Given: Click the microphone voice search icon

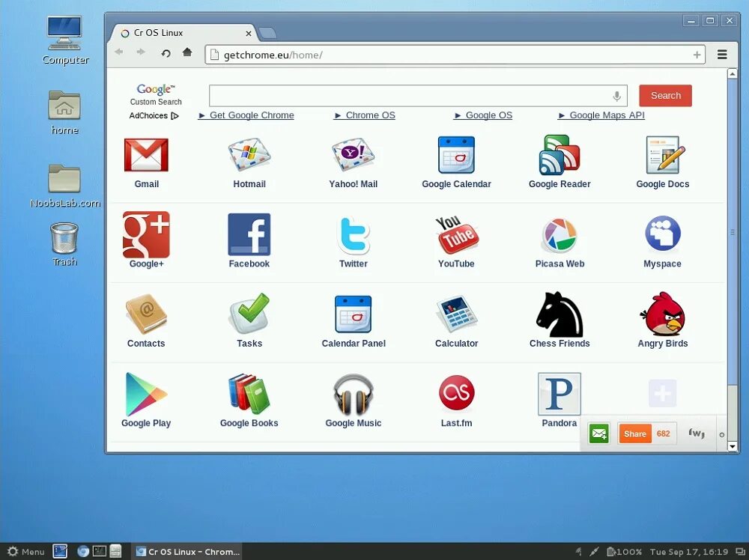Looking at the screenshot, I should click(x=616, y=97).
